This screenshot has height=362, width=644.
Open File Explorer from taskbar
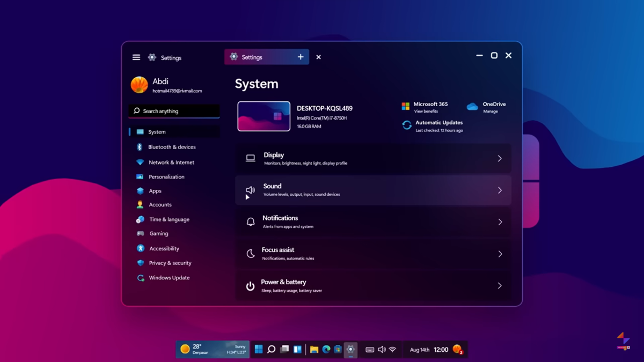coord(314,350)
